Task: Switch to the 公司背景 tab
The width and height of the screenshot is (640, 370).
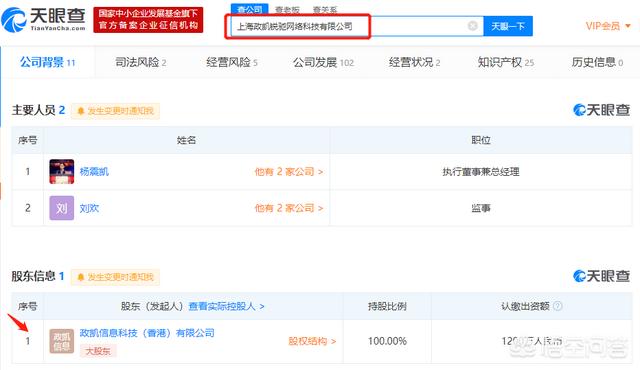Action: click(x=48, y=62)
